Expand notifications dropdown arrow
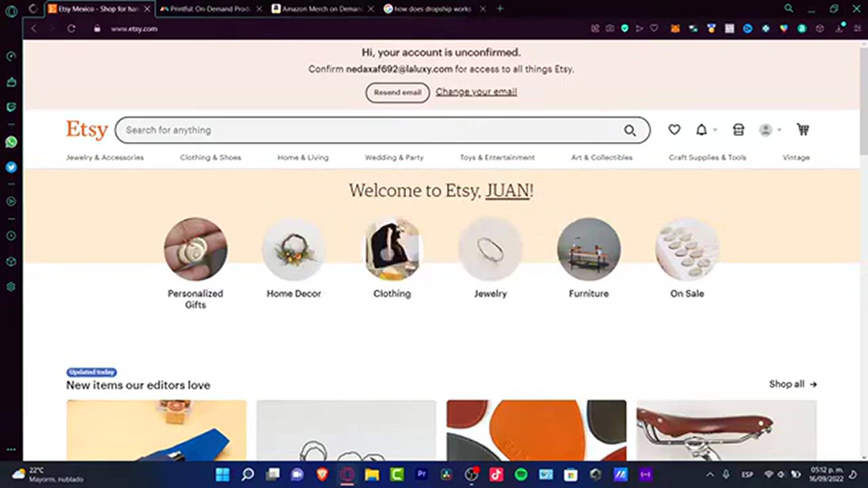This screenshot has height=488, width=868. click(715, 130)
